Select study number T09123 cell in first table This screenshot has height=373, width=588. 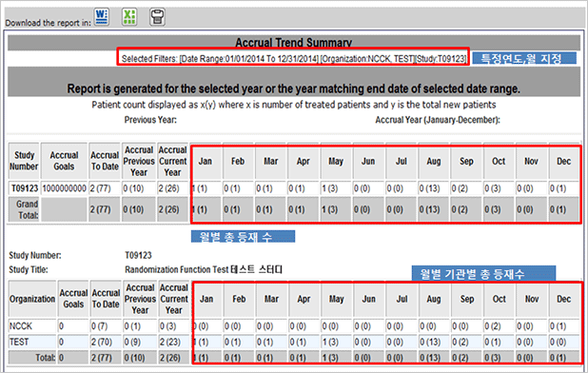click(25, 188)
